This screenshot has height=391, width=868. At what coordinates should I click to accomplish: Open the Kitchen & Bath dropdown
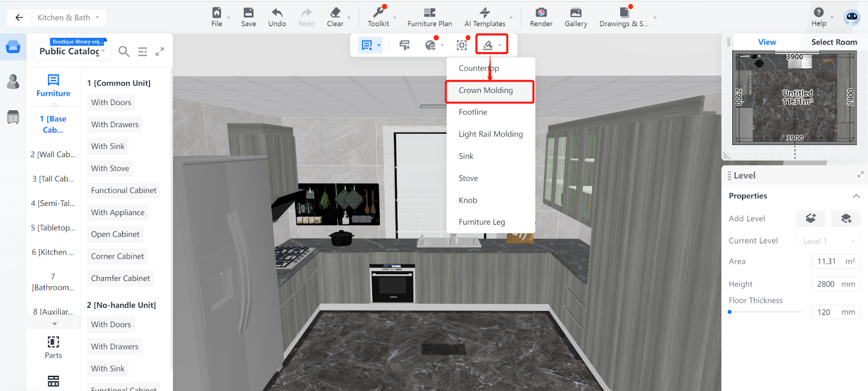pyautogui.click(x=68, y=17)
